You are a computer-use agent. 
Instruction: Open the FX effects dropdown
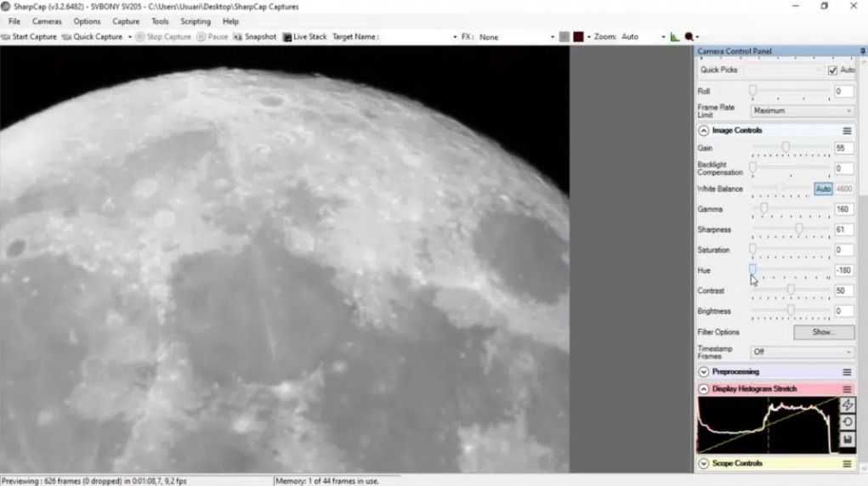(516, 37)
